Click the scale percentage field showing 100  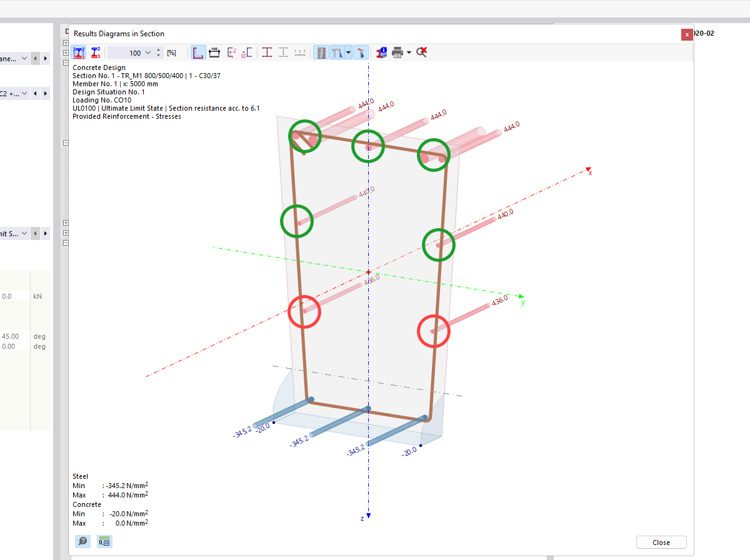[x=131, y=53]
